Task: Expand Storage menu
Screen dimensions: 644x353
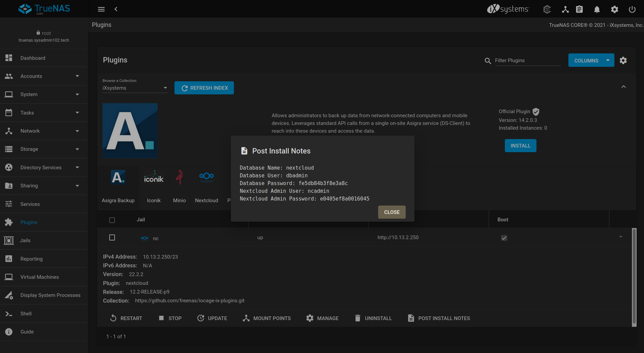Action: 44,149
